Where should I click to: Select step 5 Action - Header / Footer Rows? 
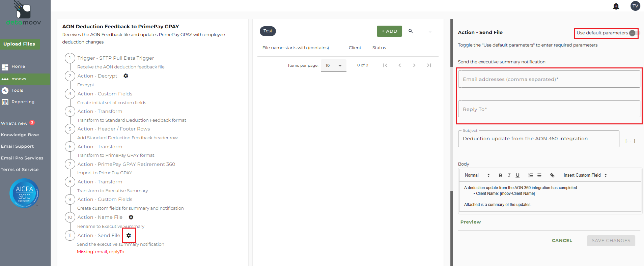pos(114,129)
